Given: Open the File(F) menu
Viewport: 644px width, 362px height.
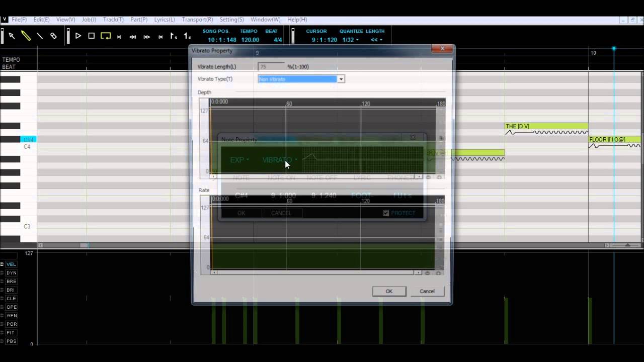Looking at the screenshot, I should pos(19,20).
